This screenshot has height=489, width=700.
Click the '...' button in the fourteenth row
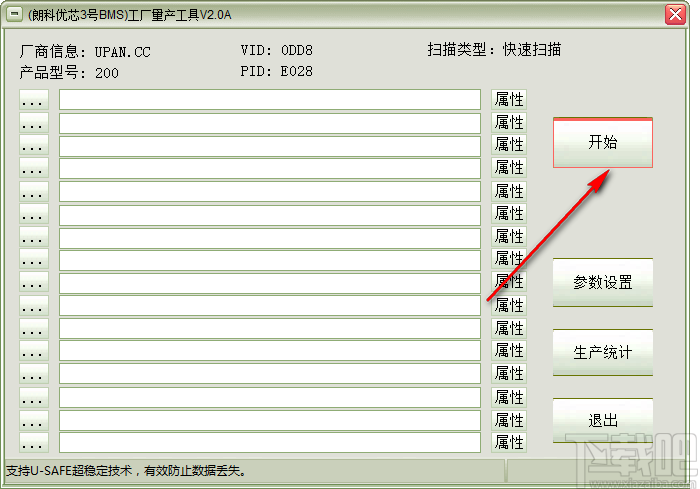[x=34, y=397]
